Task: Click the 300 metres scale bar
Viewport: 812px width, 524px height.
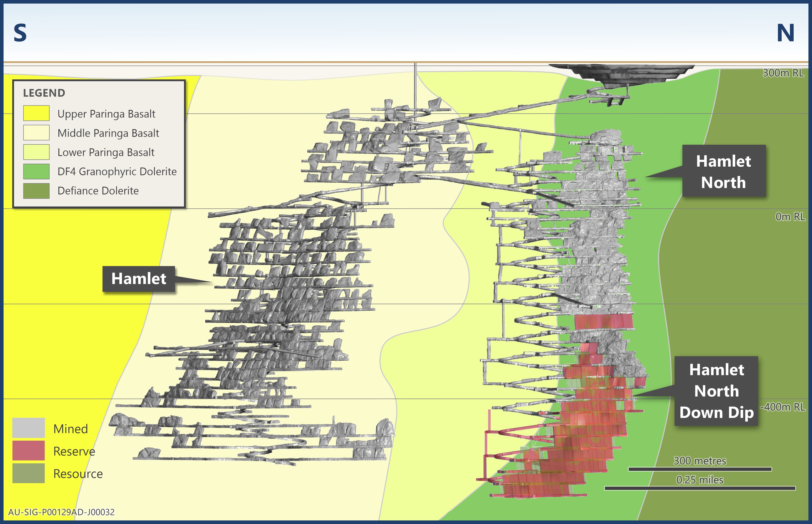Action: click(700, 469)
